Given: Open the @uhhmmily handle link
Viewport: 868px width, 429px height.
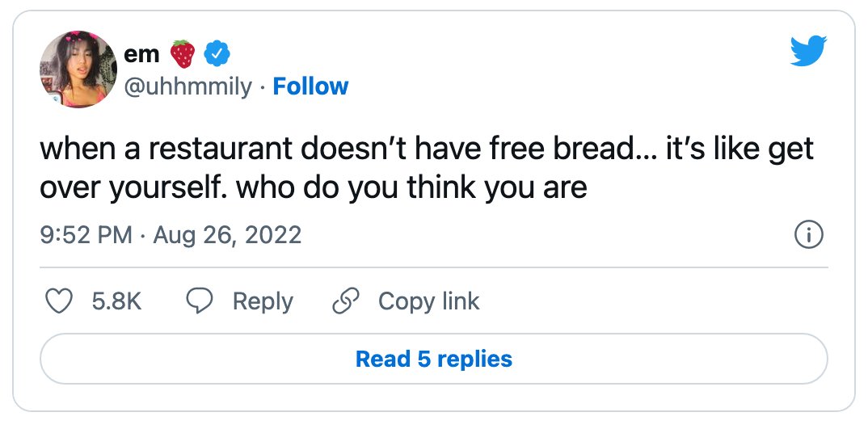Looking at the screenshot, I should point(188,87).
